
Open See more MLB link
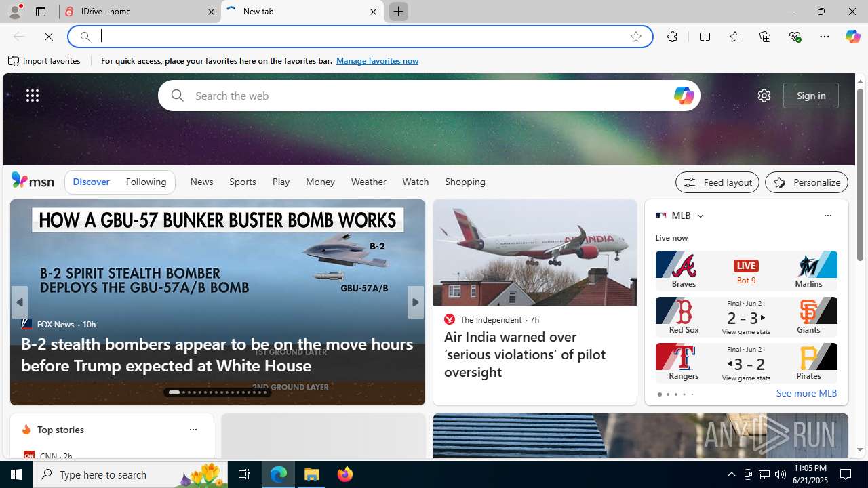click(806, 393)
